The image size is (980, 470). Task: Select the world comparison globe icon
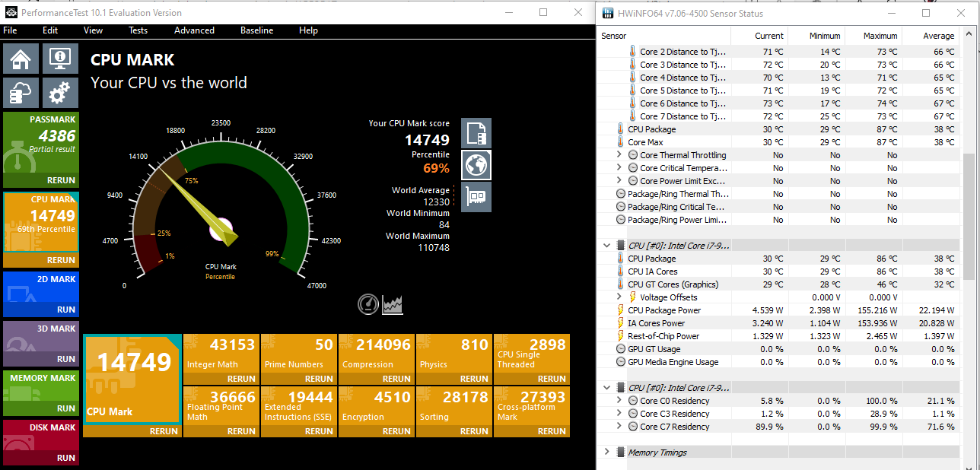[476, 165]
